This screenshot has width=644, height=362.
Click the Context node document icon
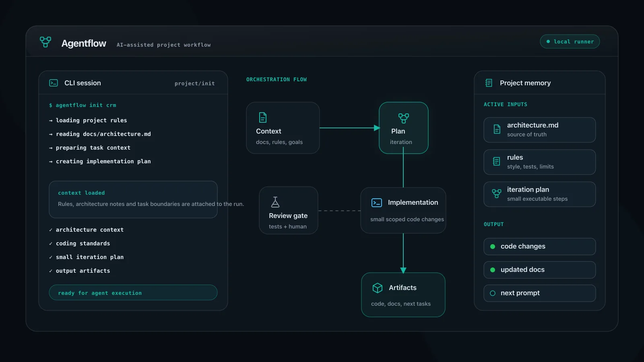coord(263,117)
